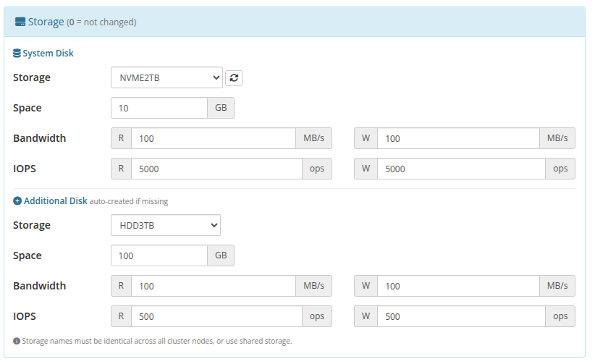595x364 pixels.
Task: Click the System Disk heading
Action: click(x=48, y=54)
